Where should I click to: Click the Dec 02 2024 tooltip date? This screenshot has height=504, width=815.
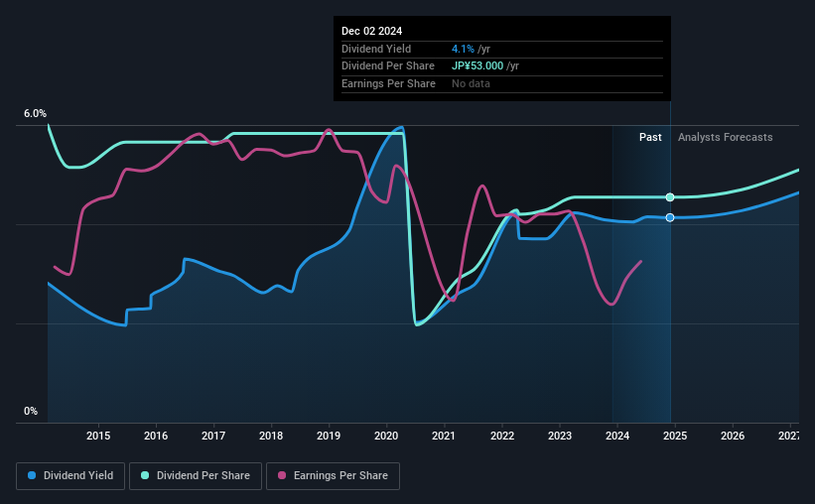click(x=371, y=31)
